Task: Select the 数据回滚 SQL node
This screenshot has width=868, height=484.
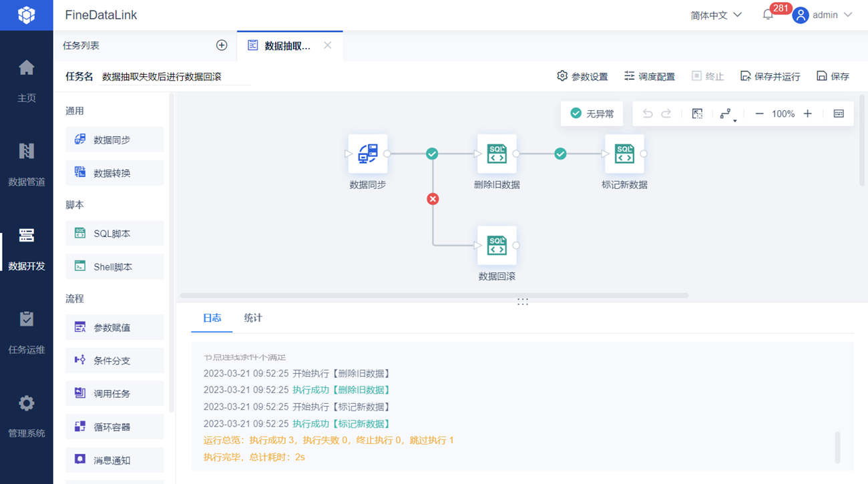Action: [x=497, y=245]
